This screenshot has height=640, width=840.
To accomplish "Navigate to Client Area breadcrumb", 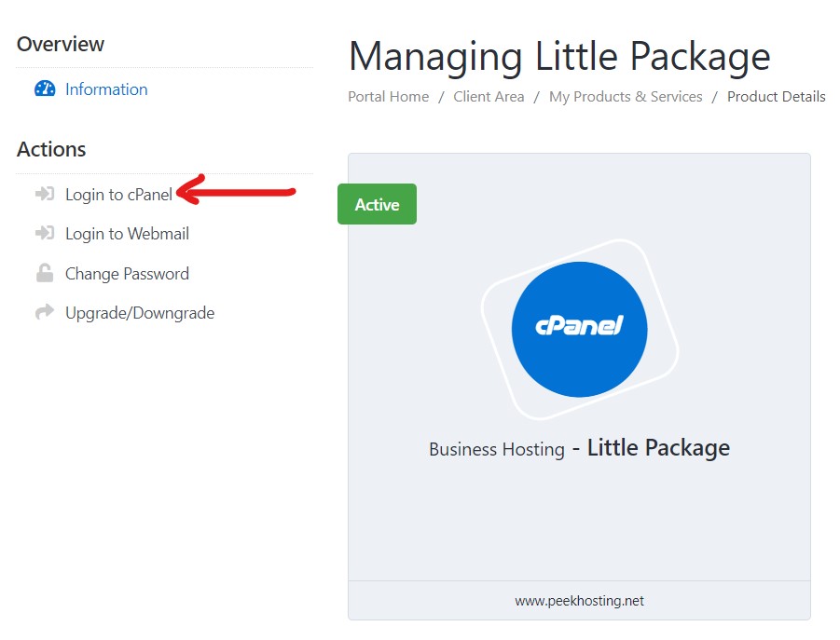I will (489, 97).
